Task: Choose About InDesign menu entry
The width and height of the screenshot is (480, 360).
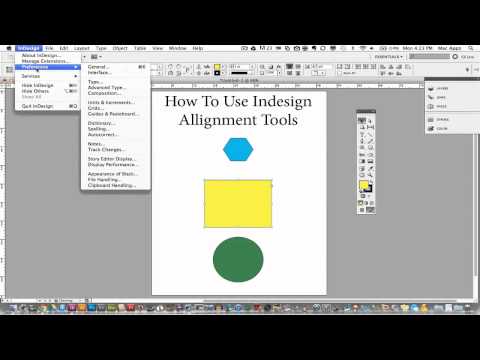Action: coord(47,55)
